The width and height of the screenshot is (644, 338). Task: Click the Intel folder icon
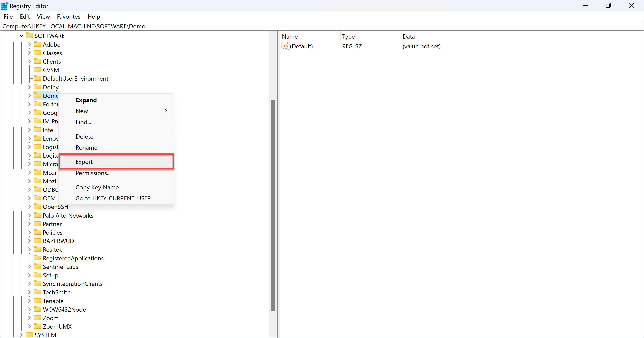[x=37, y=130]
